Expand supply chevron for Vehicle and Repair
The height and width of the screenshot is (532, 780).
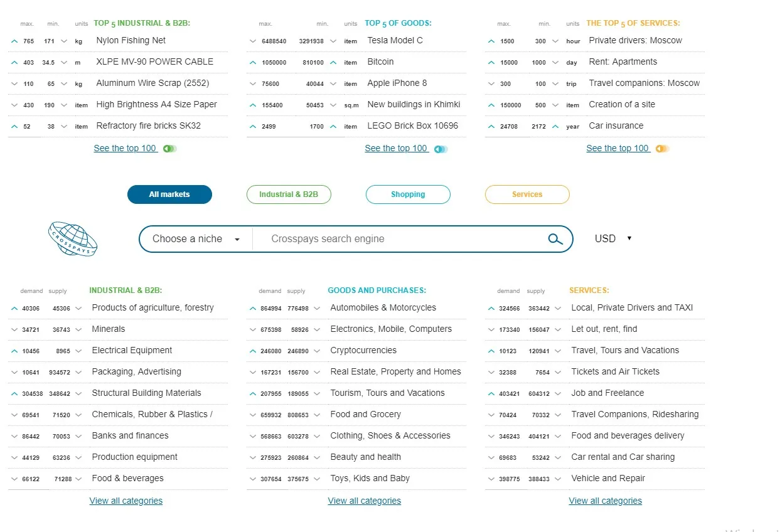point(558,479)
